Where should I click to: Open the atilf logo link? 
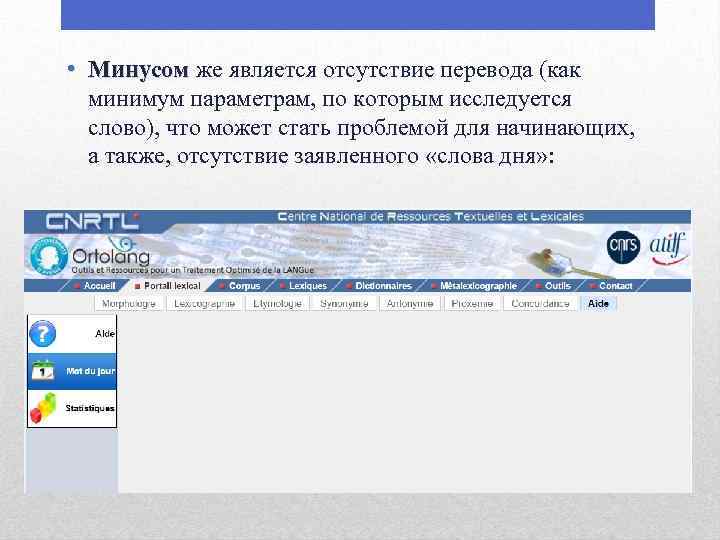[x=668, y=248]
